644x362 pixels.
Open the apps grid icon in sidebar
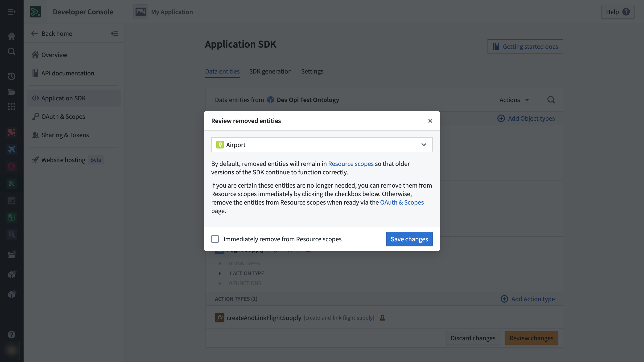point(12,107)
